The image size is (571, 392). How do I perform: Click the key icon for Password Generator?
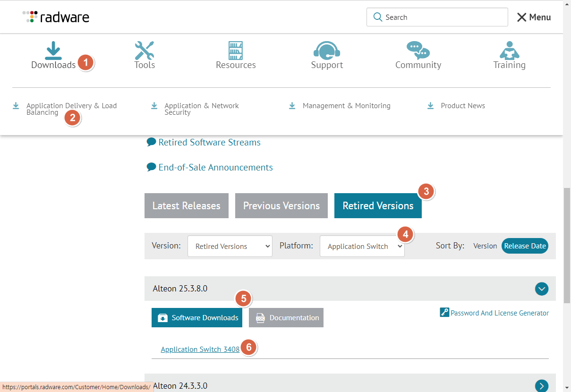click(x=444, y=312)
